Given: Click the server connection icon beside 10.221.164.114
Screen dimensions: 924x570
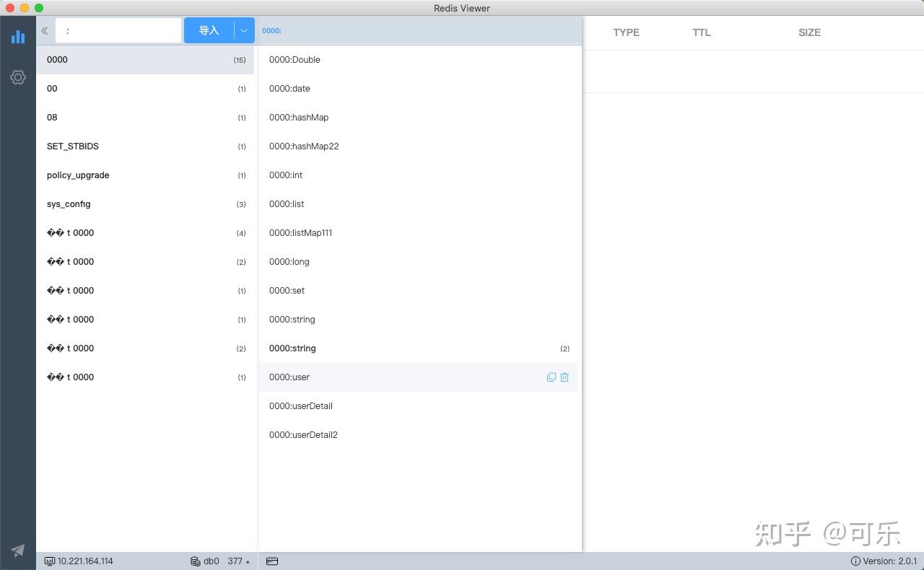Looking at the screenshot, I should point(49,561).
